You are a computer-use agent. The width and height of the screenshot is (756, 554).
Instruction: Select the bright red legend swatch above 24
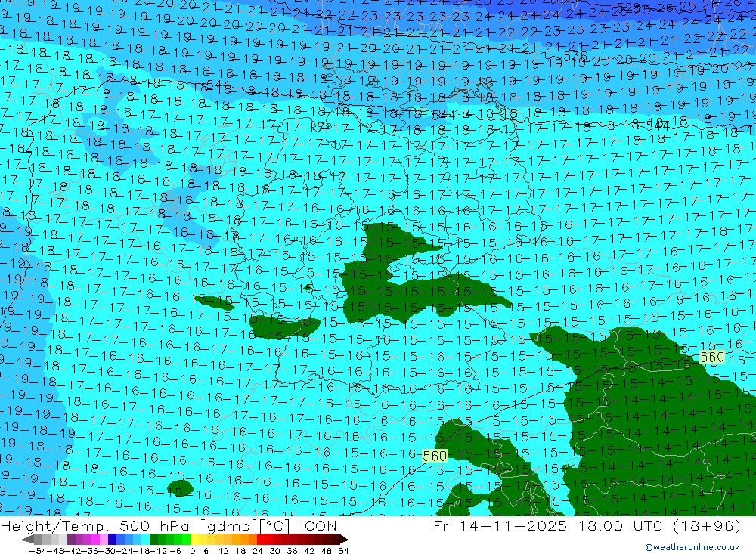tap(260, 539)
